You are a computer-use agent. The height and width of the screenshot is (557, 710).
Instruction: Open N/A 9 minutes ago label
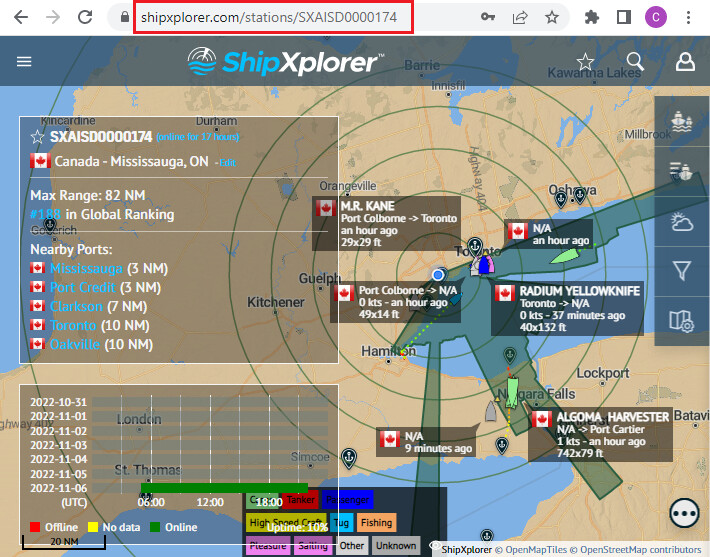click(426, 442)
